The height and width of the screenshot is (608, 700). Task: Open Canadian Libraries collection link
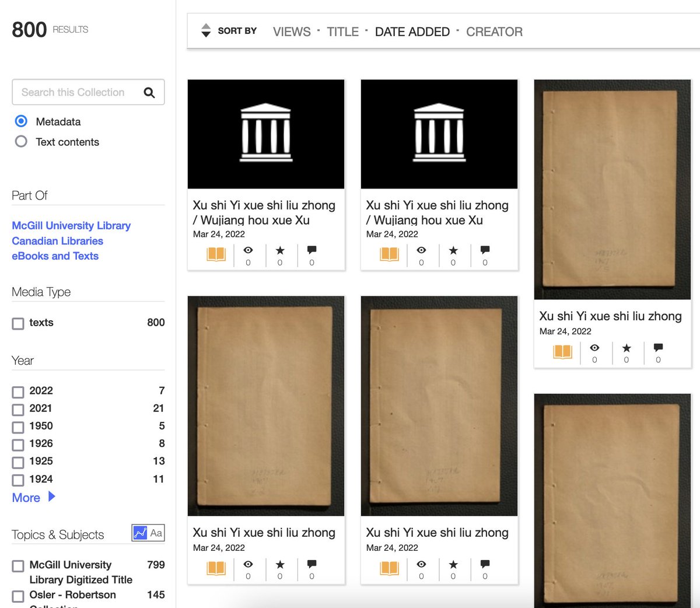point(57,240)
